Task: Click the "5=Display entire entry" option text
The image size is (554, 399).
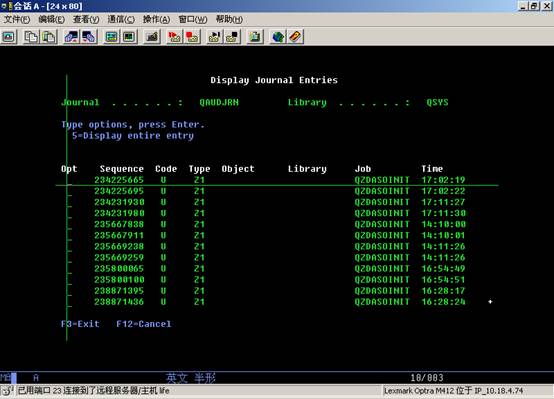Action: pos(133,136)
